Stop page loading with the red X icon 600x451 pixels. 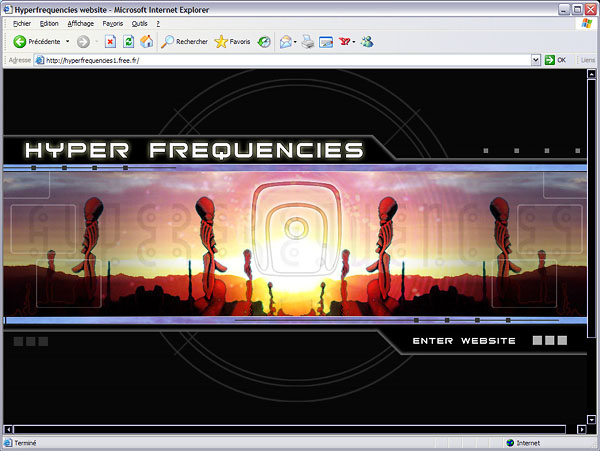pyautogui.click(x=110, y=41)
